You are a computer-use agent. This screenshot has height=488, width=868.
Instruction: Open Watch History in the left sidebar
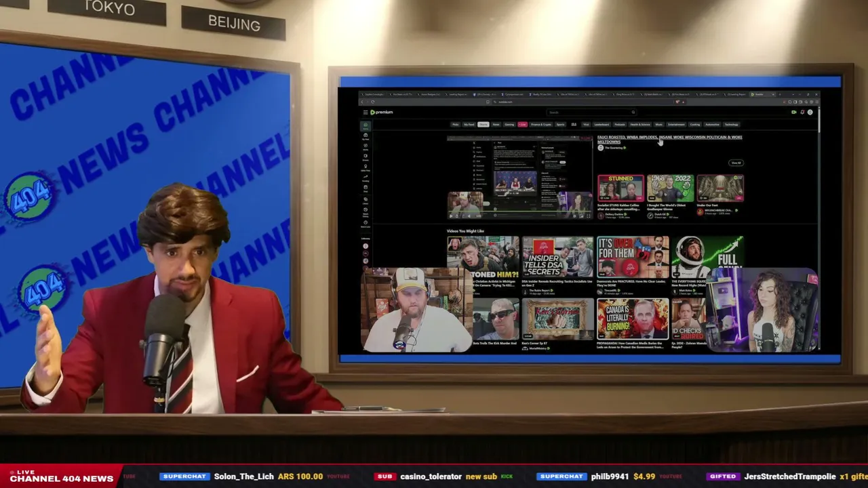click(x=366, y=212)
